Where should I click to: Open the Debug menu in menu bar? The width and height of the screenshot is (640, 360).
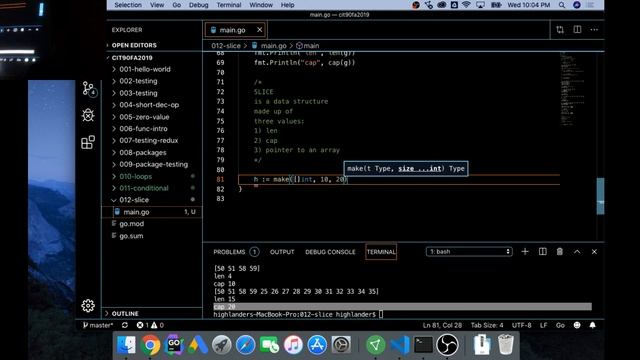click(x=198, y=5)
